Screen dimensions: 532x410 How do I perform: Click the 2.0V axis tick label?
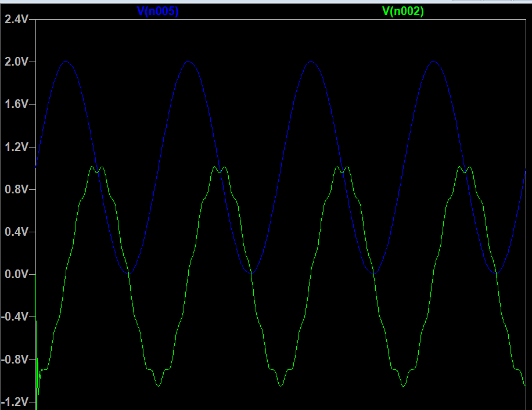point(16,62)
